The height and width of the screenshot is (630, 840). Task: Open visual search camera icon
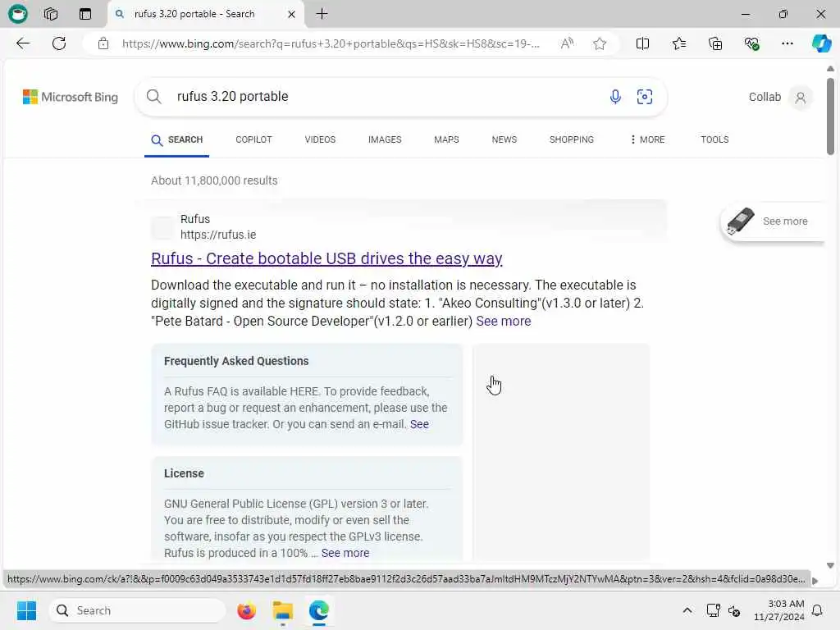click(x=645, y=97)
